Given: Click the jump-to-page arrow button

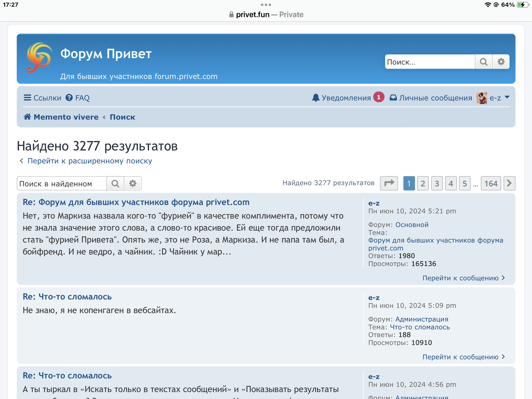Looking at the screenshot, I should pyautogui.click(x=389, y=183).
